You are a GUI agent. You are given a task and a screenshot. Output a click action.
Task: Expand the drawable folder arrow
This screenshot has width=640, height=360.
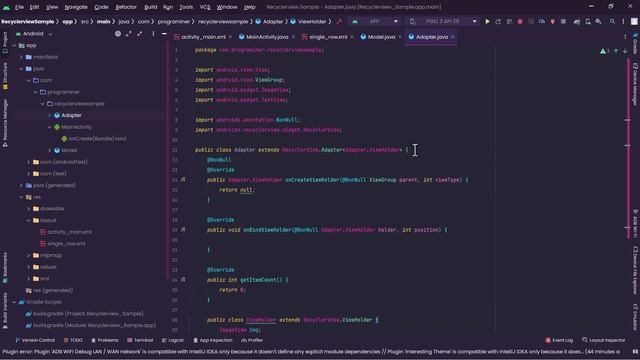tap(29, 209)
